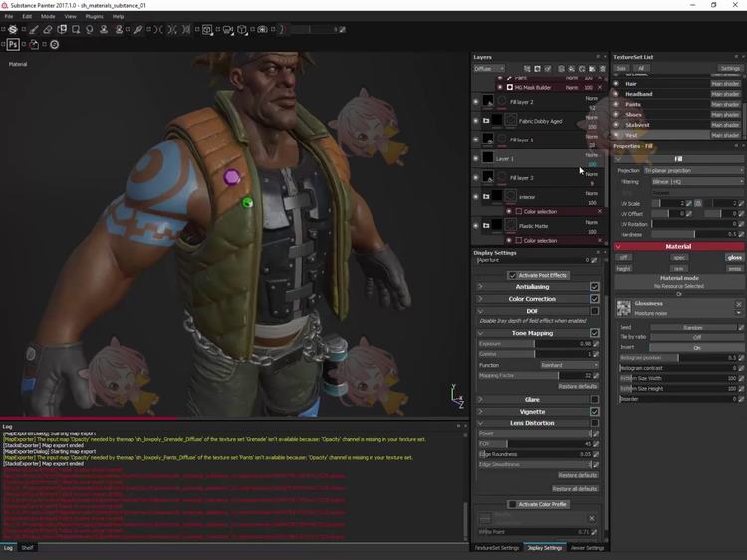
Task: Click the perspective cube icon in toolbar
Action: click(x=242, y=30)
